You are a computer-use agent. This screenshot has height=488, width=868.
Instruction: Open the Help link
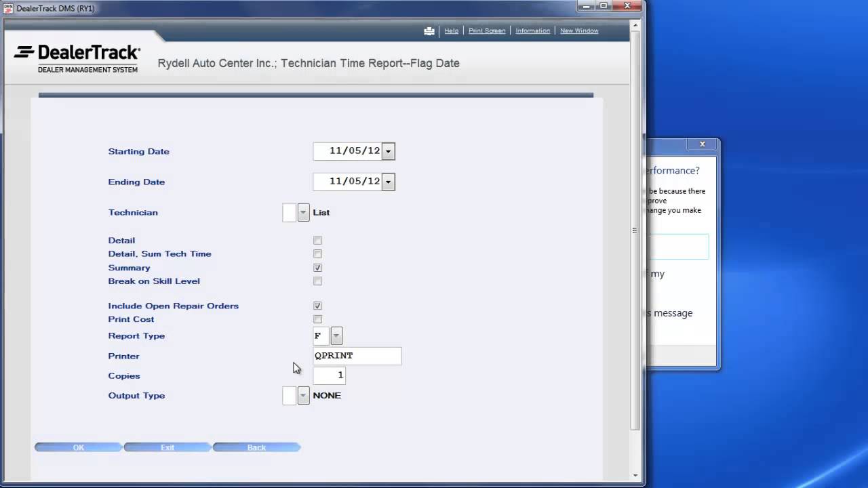tap(451, 31)
